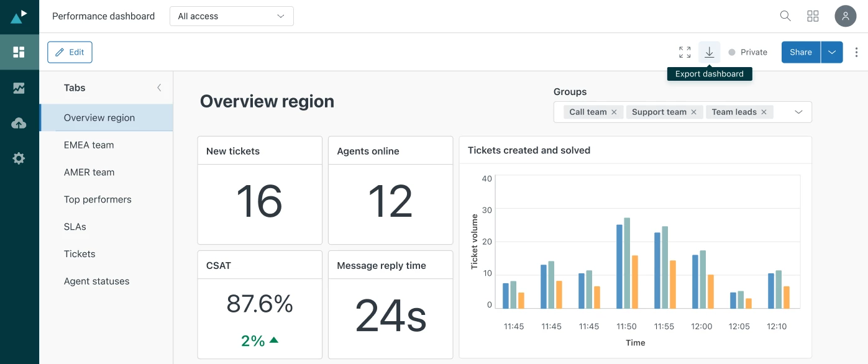Click the 2% CSAT increase indicator
868x364 pixels.
[x=260, y=340]
